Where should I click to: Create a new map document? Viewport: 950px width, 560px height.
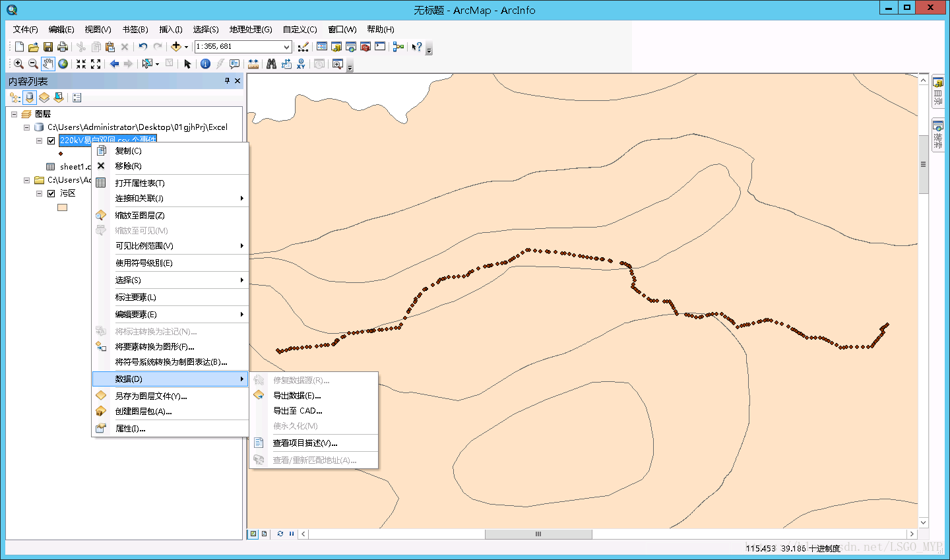19,47
